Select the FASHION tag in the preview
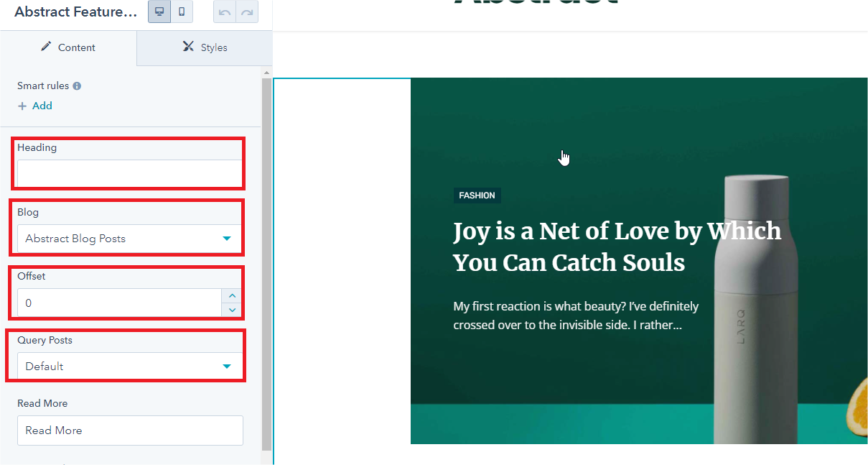Screen dimensions: 868x465 point(477,195)
